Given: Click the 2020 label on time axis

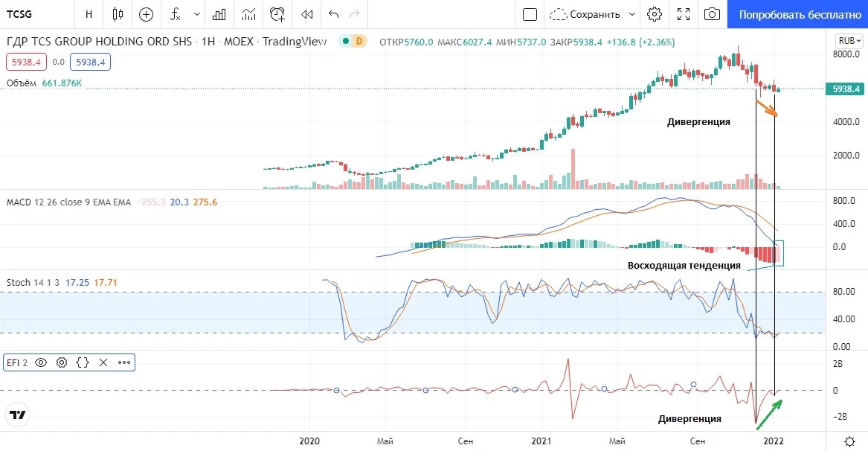Looking at the screenshot, I should [309, 441].
